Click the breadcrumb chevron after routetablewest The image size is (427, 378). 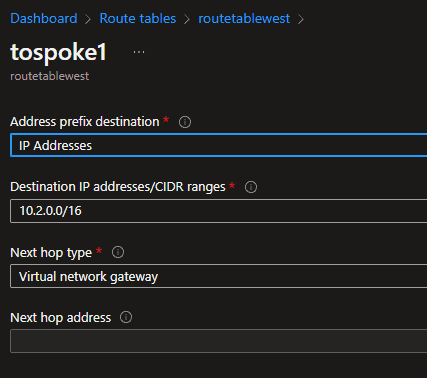tap(301, 19)
